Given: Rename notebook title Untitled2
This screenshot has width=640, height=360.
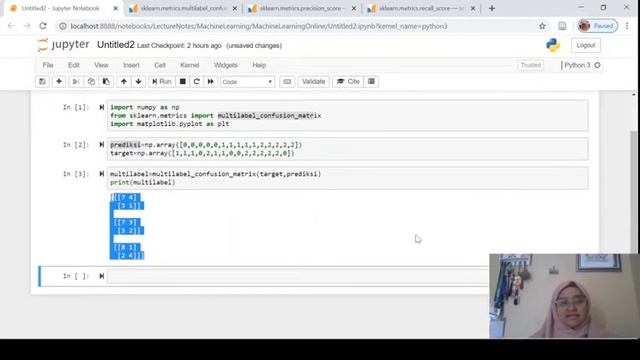Looking at the screenshot, I should 116,45.
